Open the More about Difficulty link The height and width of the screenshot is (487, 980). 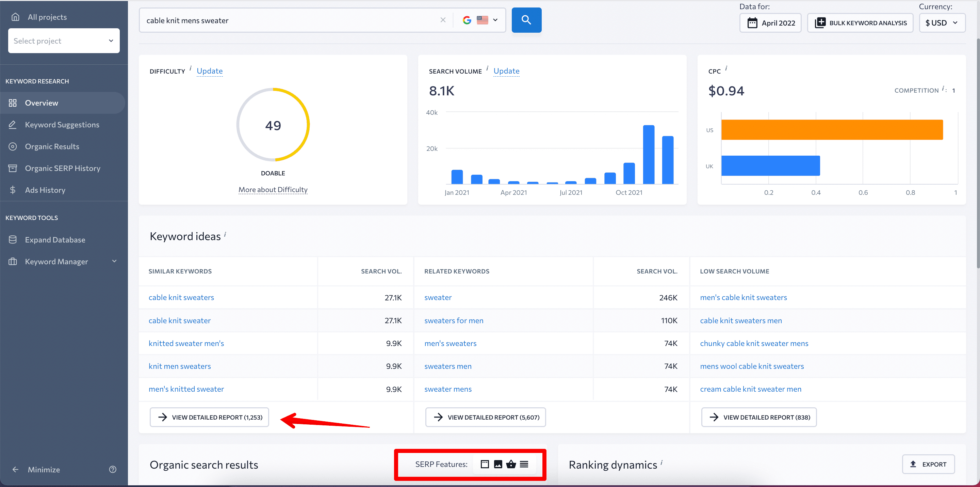point(273,190)
